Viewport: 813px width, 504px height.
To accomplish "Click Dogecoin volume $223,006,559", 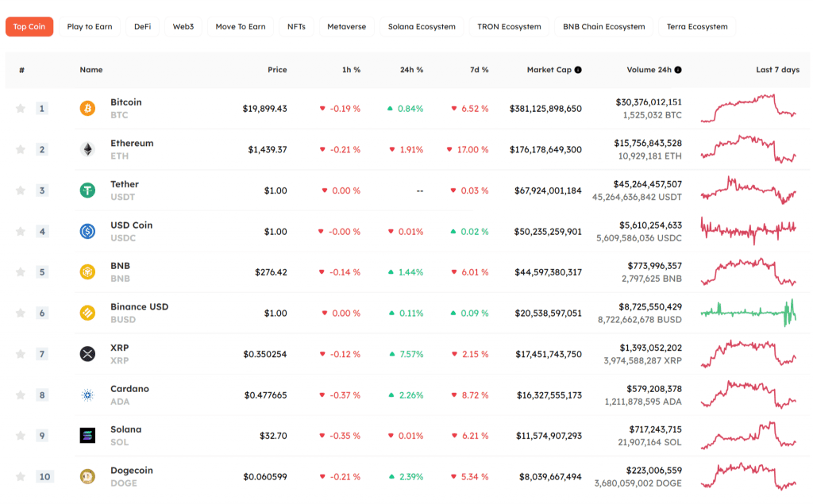I will [654, 471].
